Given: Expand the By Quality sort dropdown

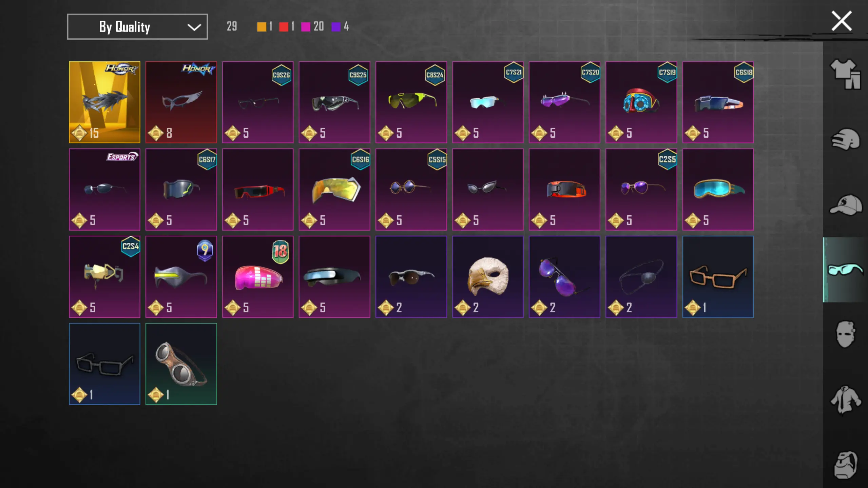Looking at the screenshot, I should (x=137, y=26).
